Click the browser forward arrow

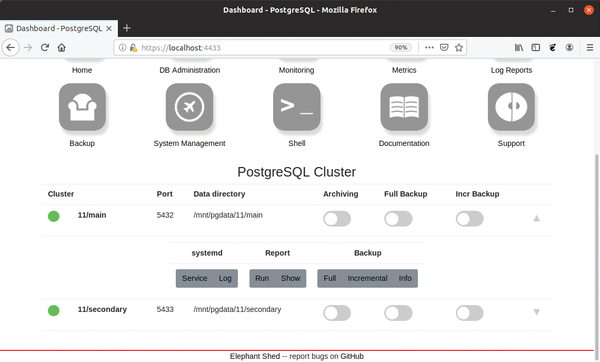[28, 48]
